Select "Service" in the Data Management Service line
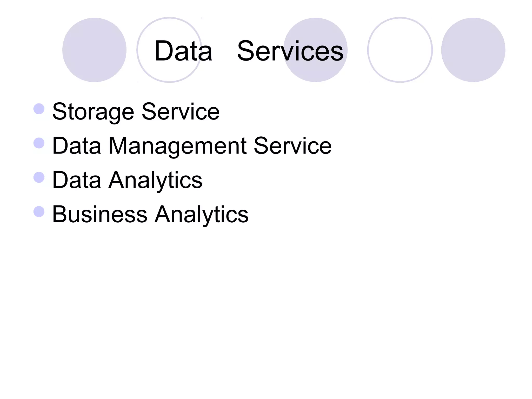Image resolution: width=532 pixels, height=399 pixels. [x=292, y=146]
